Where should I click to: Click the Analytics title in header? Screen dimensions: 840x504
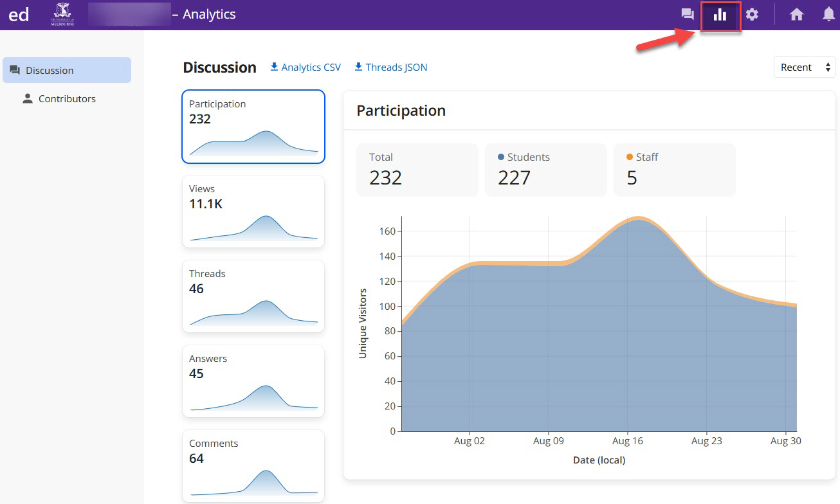coord(209,14)
